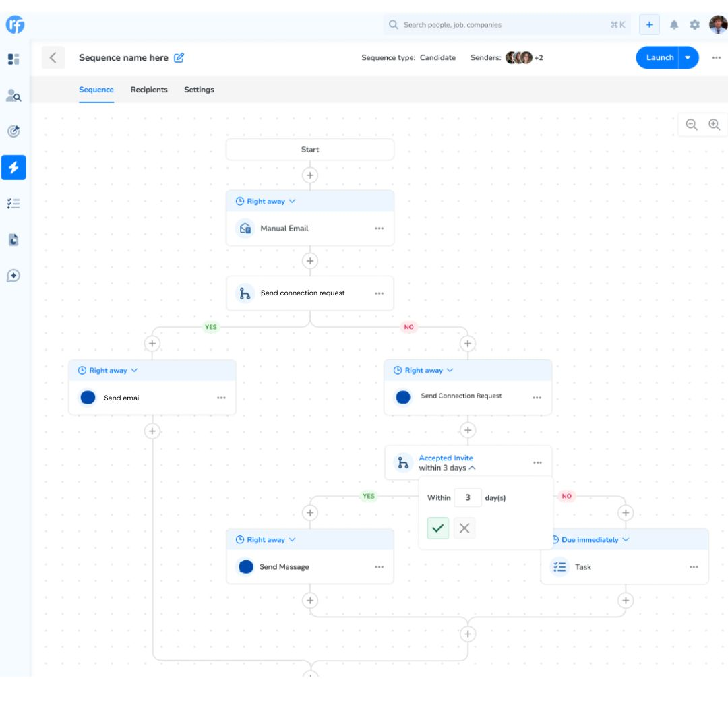This screenshot has height=728, width=728.
Task: Switch to the Settings tab
Action: (199, 90)
